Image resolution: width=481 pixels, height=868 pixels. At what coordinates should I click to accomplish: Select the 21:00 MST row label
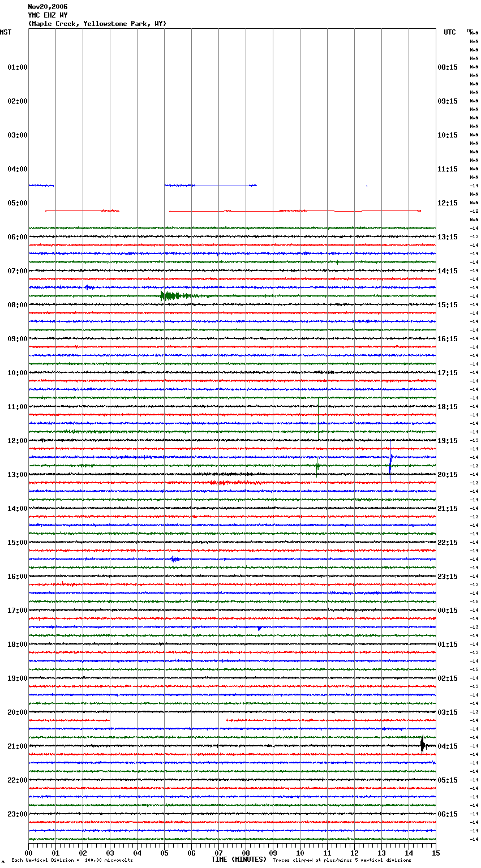(x=18, y=746)
